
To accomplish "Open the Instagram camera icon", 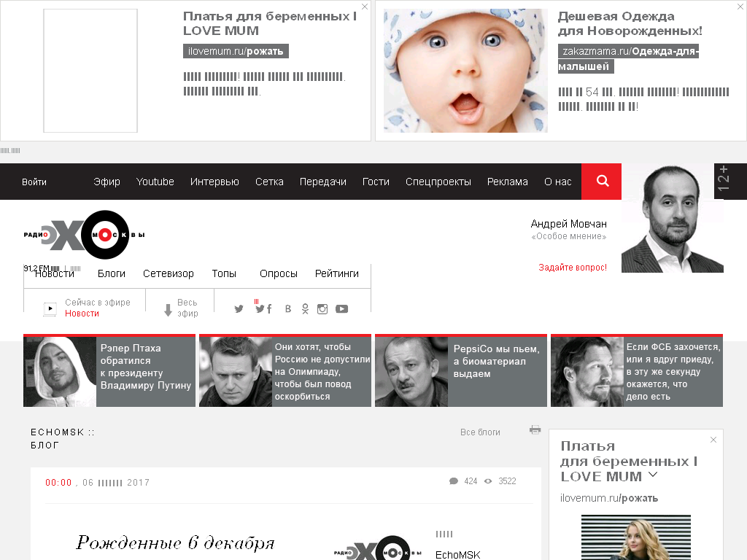I will tap(322, 309).
